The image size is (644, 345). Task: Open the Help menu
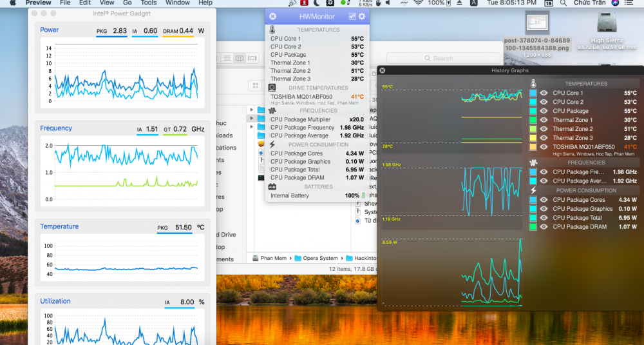tap(205, 3)
